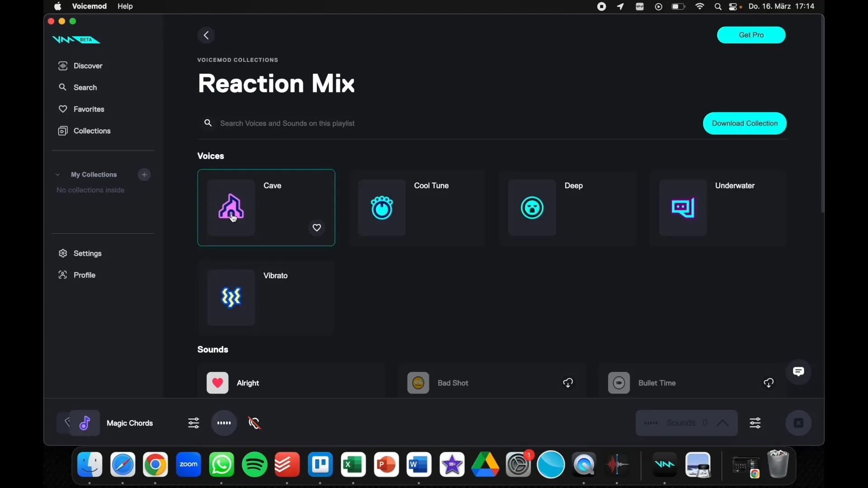Open Discover menu item
868x488 pixels.
click(88, 66)
